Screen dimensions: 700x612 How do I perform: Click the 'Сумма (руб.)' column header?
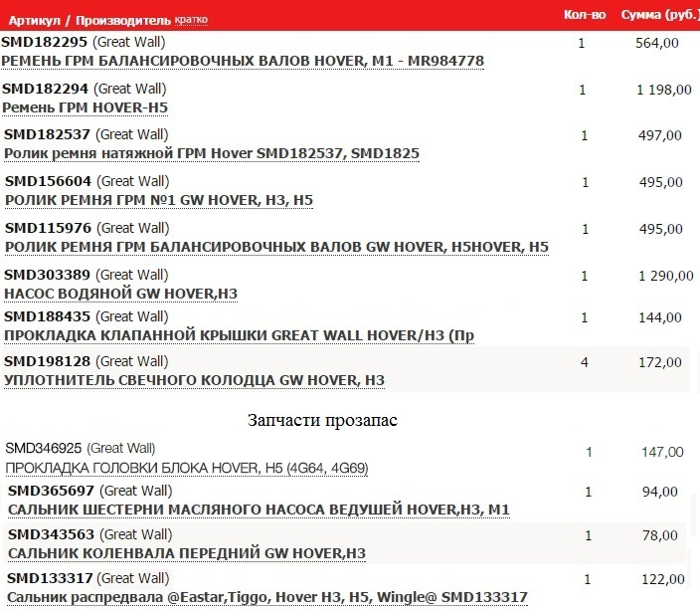pyautogui.click(x=660, y=15)
